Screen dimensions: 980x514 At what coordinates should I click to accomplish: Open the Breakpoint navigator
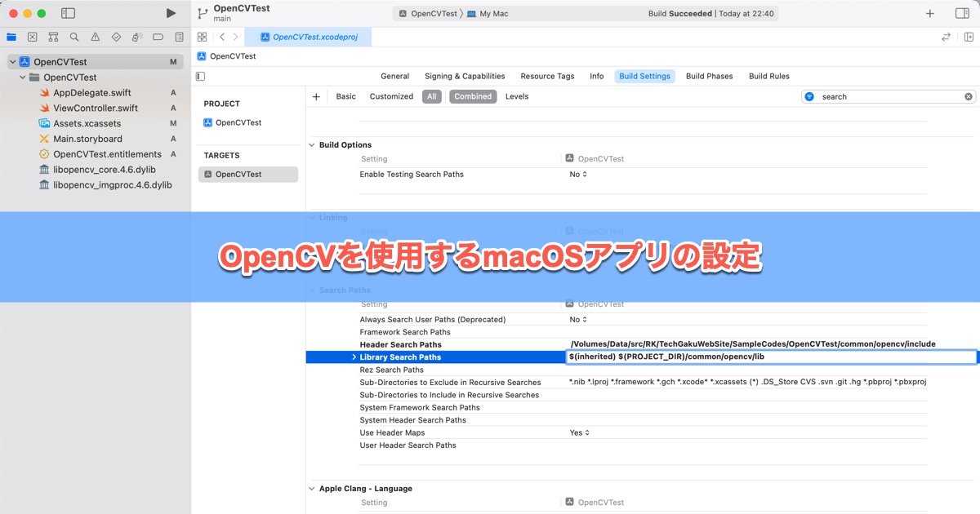pyautogui.click(x=158, y=37)
